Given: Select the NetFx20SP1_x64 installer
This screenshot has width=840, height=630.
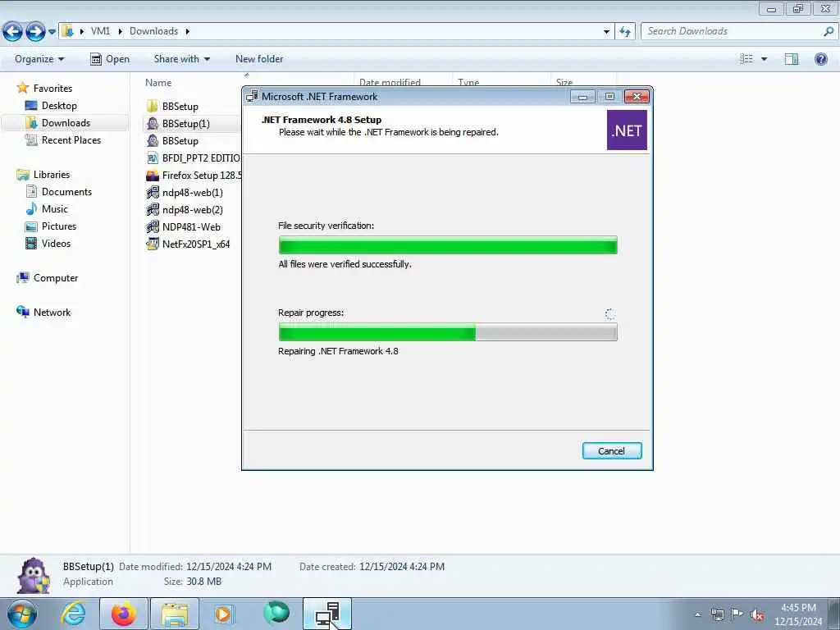Looking at the screenshot, I should (x=195, y=244).
